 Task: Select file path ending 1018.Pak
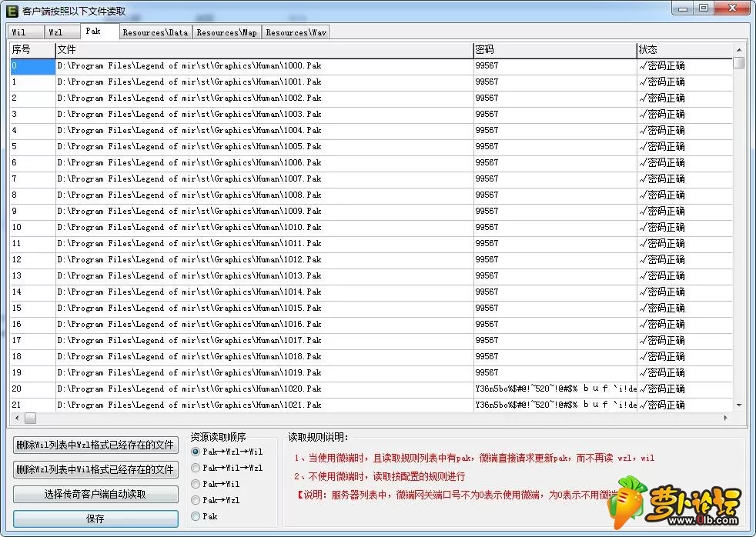264,356
